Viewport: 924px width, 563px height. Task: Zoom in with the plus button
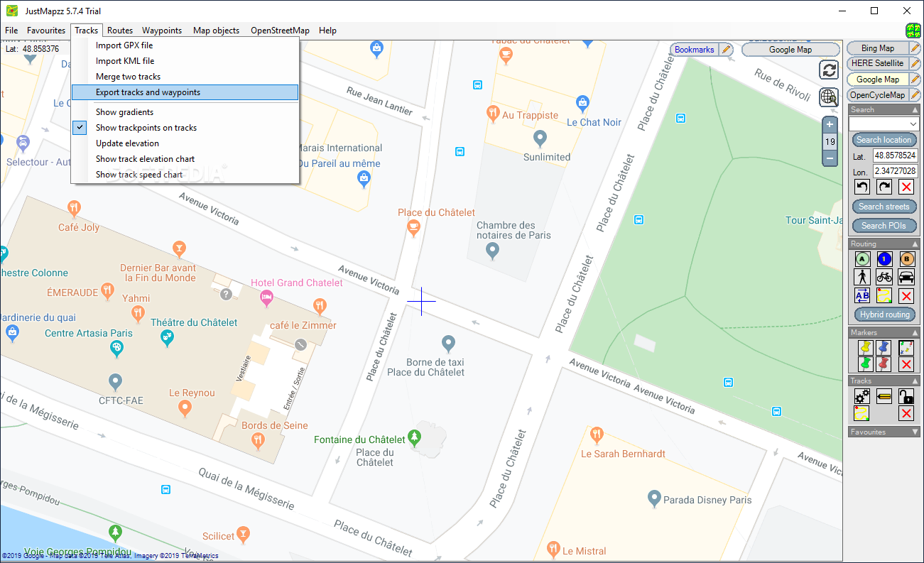point(830,125)
